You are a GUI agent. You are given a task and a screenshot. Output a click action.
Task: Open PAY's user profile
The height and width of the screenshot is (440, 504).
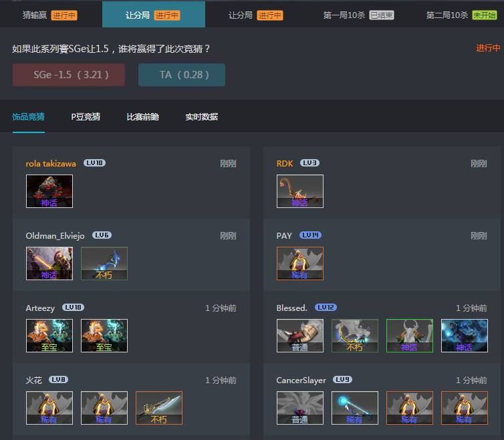pyautogui.click(x=284, y=236)
